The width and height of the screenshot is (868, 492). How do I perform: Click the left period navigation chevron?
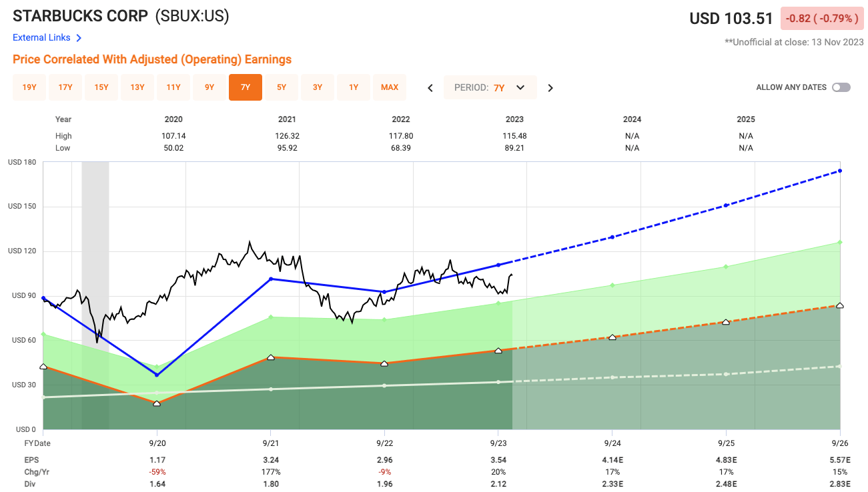pyautogui.click(x=430, y=87)
